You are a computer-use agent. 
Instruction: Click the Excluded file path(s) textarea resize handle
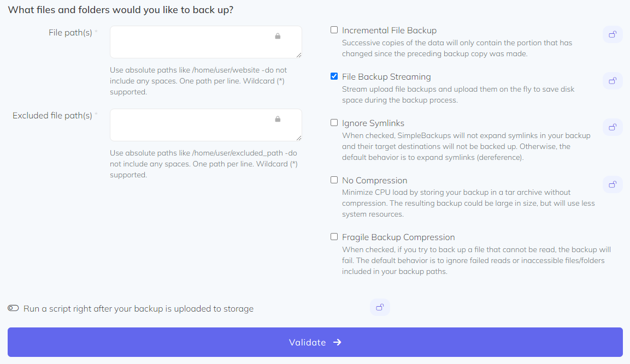tap(299, 138)
